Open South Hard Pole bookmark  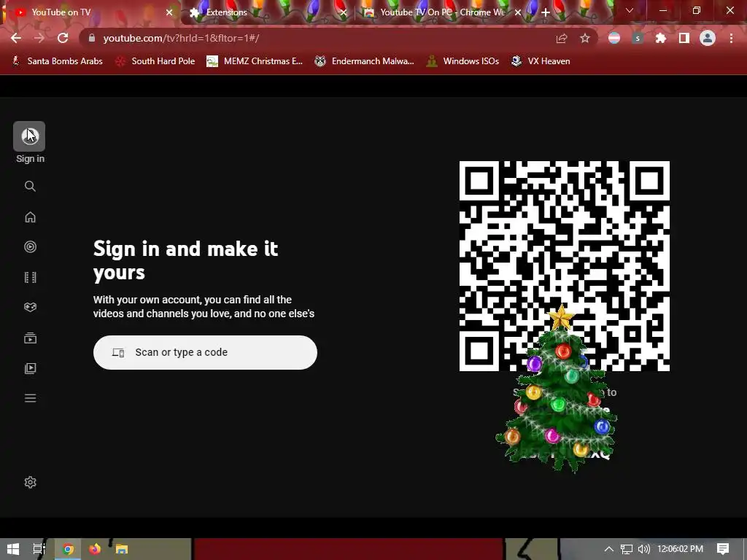(x=155, y=61)
